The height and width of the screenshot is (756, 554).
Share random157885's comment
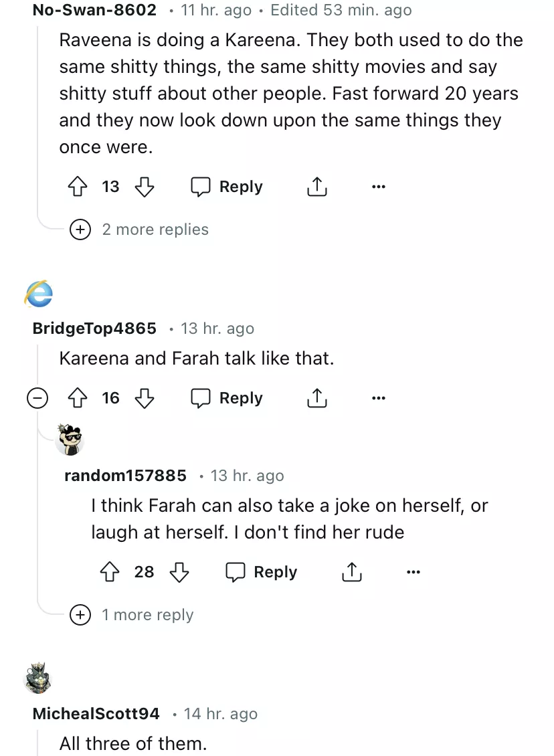point(351,572)
